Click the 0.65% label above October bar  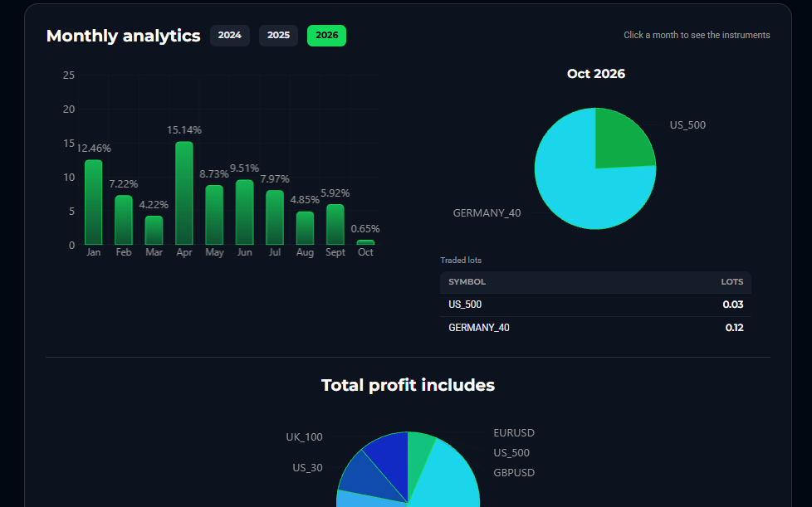[x=365, y=229]
